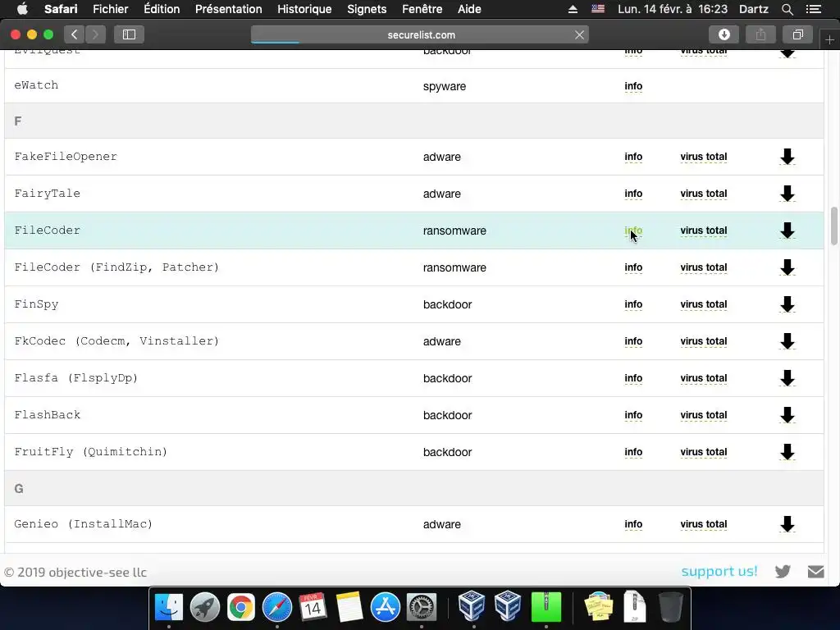This screenshot has width=840, height=630.
Task: Click the spyware type for eWatch
Action: click(444, 86)
